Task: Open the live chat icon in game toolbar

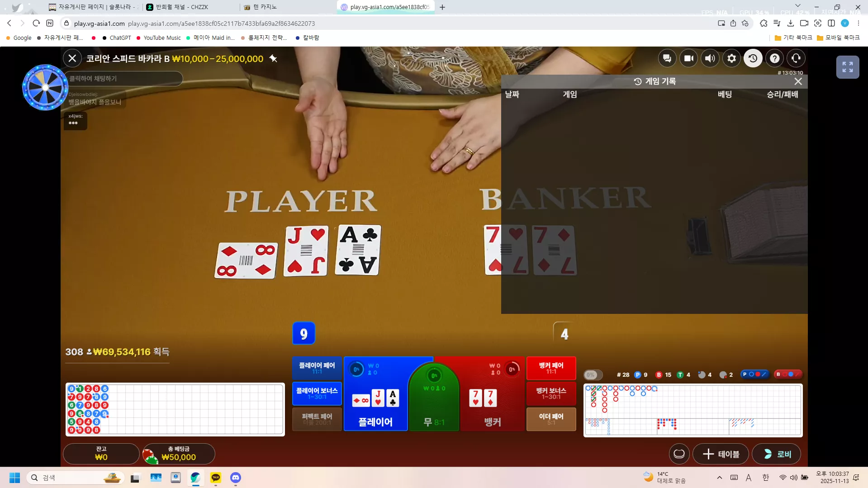Action: coord(667,58)
